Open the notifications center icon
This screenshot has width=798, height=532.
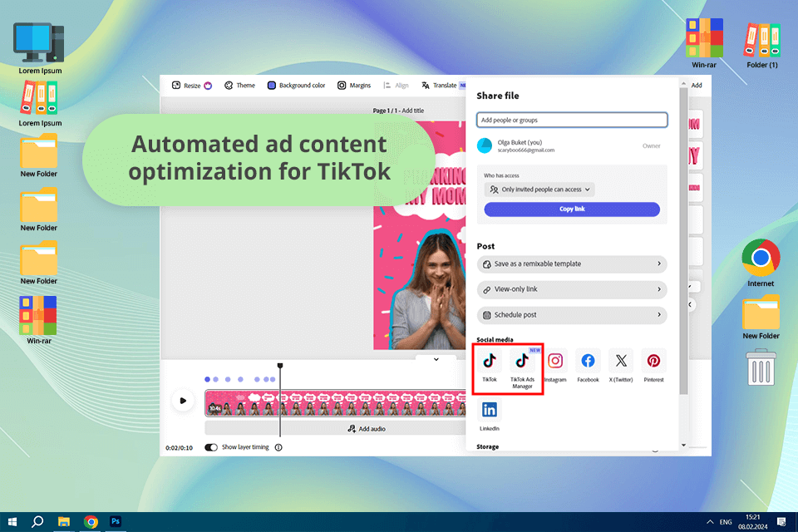[781, 522]
